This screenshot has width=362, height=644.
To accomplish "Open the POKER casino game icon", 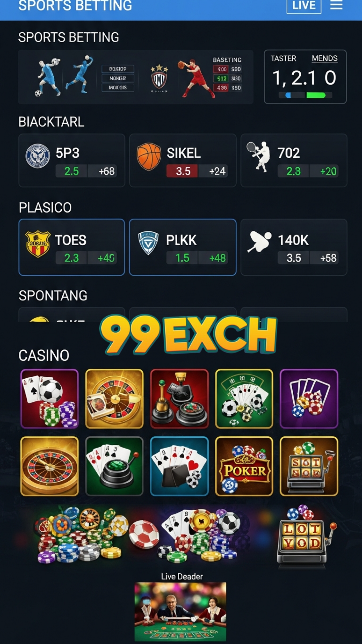I will 244,466.
